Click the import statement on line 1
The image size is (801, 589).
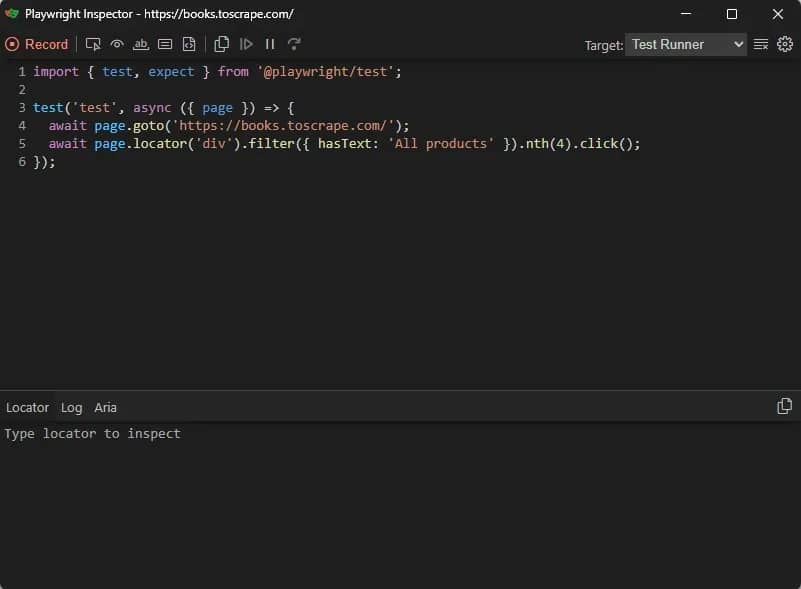[217, 72]
